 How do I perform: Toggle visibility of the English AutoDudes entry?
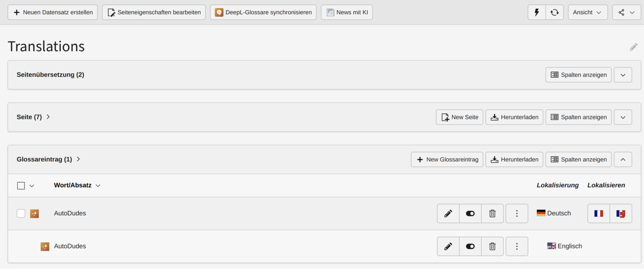coord(470,246)
